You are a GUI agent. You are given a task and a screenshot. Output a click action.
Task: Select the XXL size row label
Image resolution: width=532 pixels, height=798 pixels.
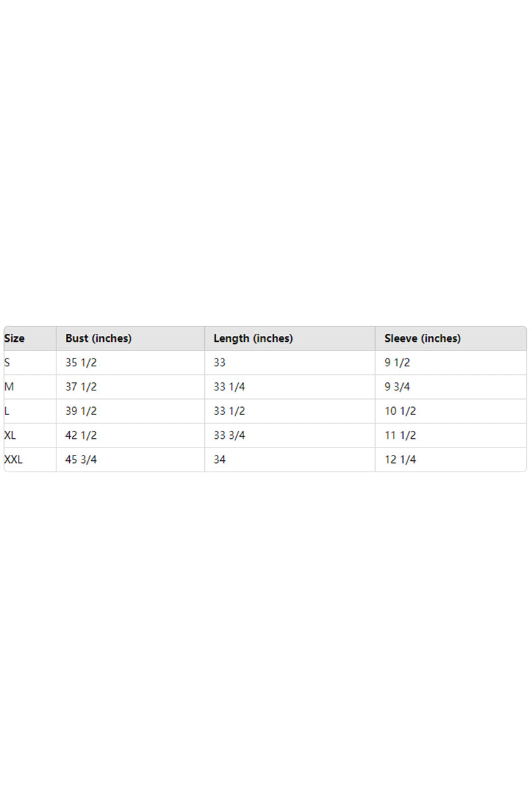13,460
